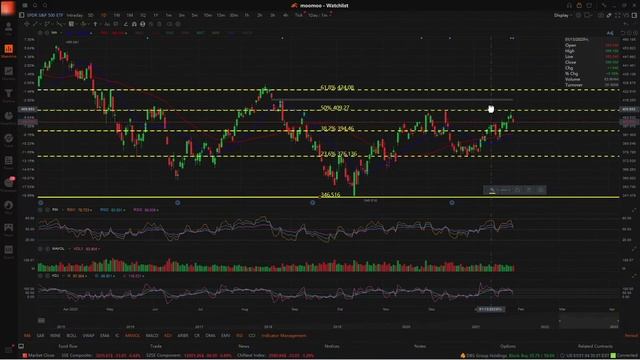Viewport: 640px width, 360px height.
Task: Open the hamburger menu in title bar
Action: click(x=25, y=5)
